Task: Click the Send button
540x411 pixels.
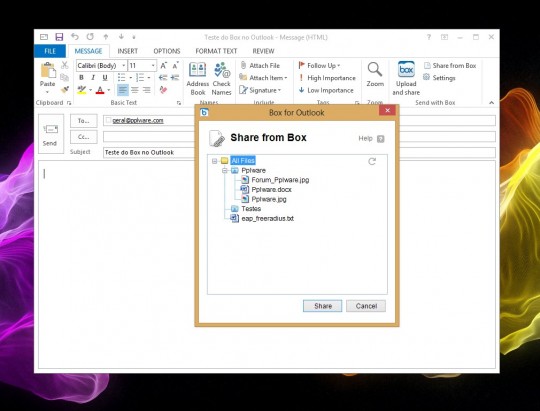Action: pos(51,134)
